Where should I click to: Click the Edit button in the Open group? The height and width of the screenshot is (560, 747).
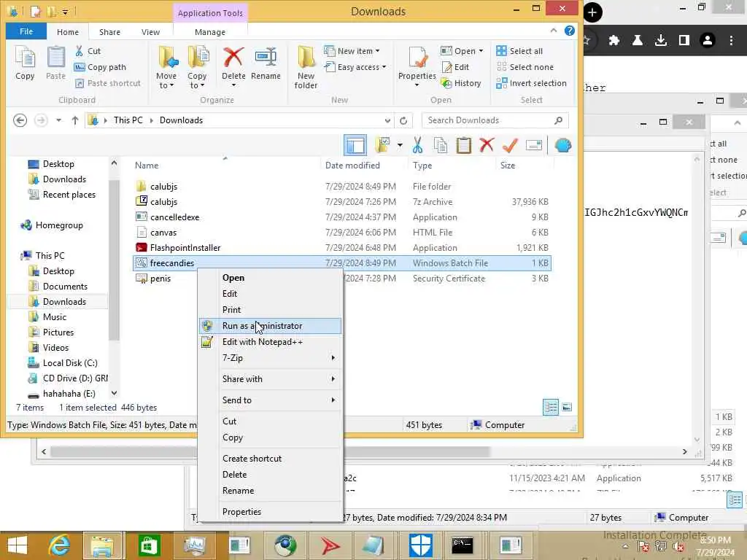[x=455, y=67]
